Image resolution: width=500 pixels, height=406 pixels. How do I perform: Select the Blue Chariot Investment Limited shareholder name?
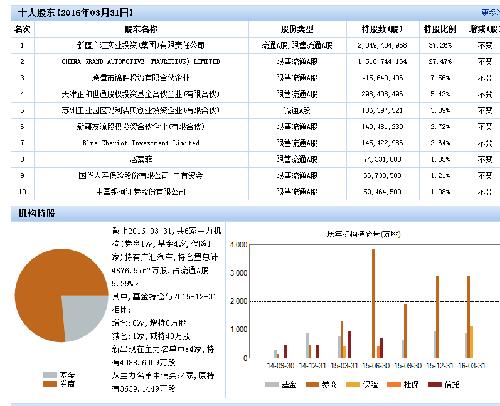[x=141, y=143]
